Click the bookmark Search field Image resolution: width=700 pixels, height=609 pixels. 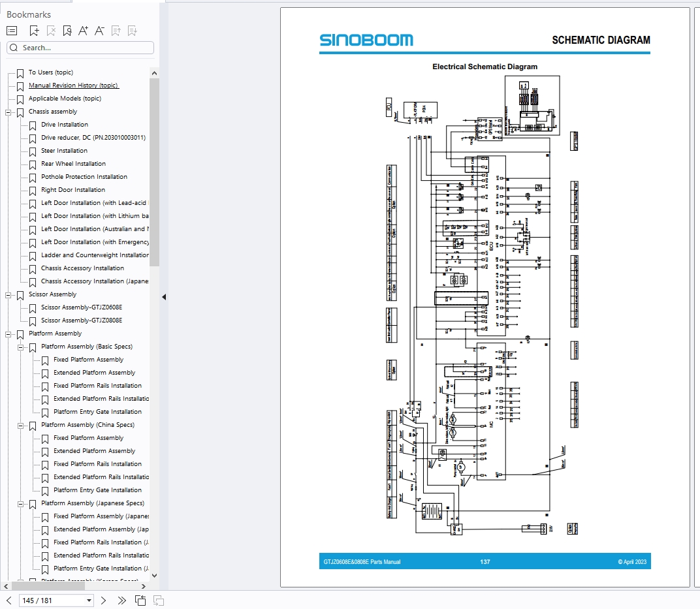pyautogui.click(x=80, y=48)
